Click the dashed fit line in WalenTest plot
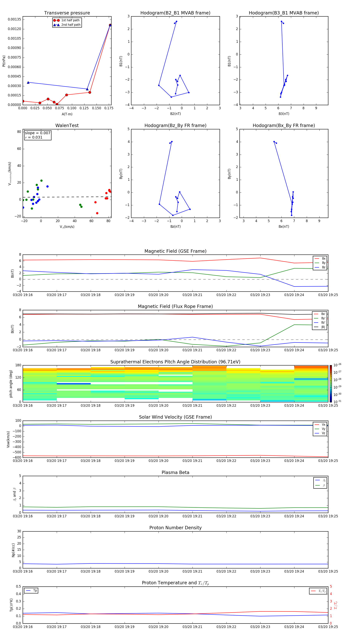Image resolution: width=351 pixels, height=644 pixels. pyautogui.click(x=67, y=197)
